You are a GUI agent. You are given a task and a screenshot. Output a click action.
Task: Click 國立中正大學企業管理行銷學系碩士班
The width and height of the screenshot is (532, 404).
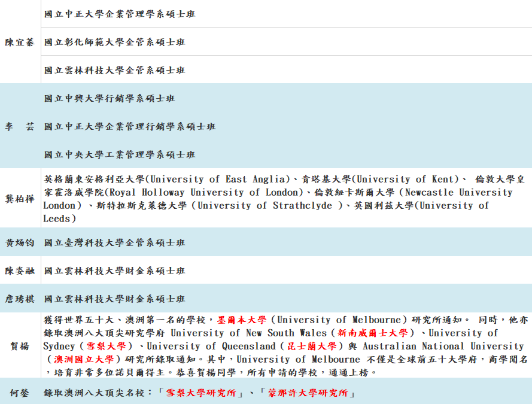coord(130,126)
